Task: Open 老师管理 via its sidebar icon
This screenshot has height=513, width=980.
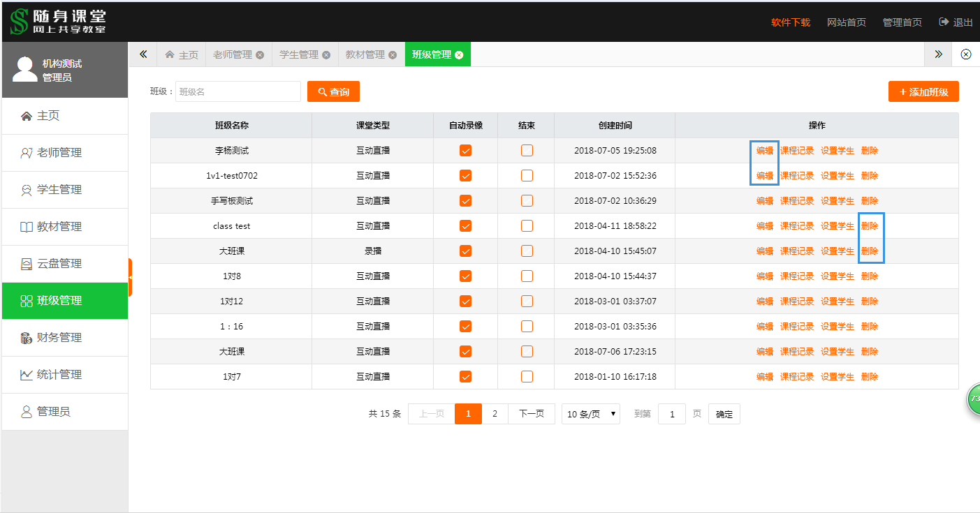Action: (27, 153)
